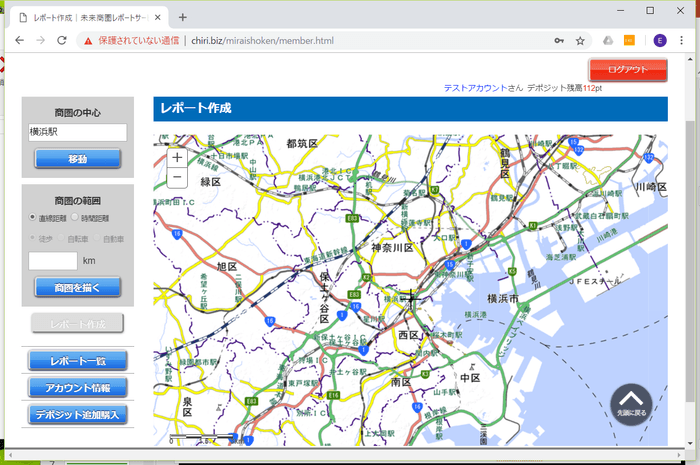Viewport: 700px width, 465px height.
Task: Click the 緑区 label on map
Action: tap(211, 182)
